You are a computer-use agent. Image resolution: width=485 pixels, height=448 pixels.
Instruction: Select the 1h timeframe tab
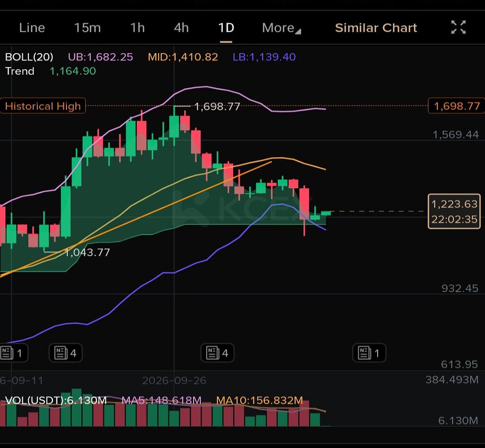137,28
